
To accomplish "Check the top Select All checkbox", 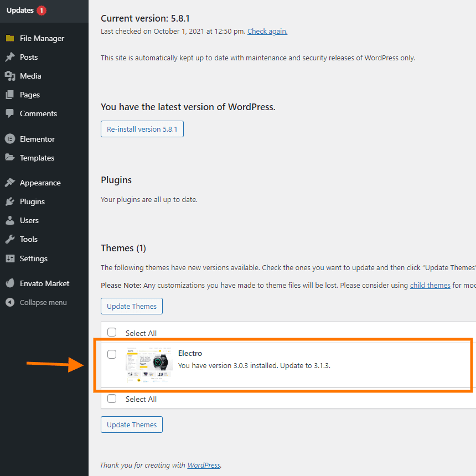I will [x=112, y=332].
